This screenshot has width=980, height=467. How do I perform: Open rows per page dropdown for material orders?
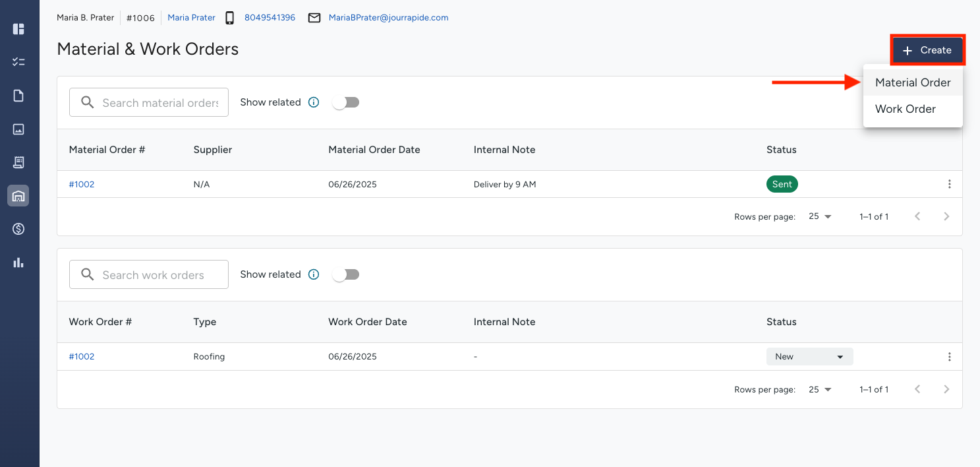(820, 216)
